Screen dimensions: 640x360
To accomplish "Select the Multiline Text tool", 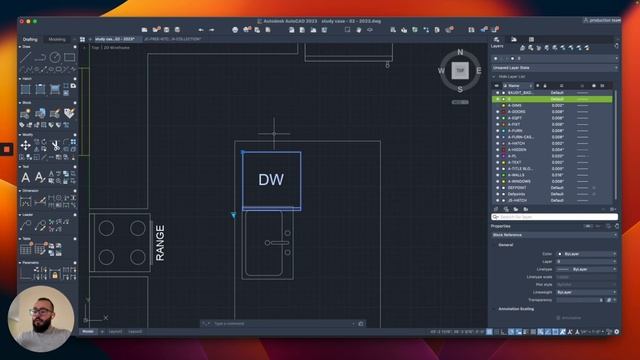I will click(26, 177).
